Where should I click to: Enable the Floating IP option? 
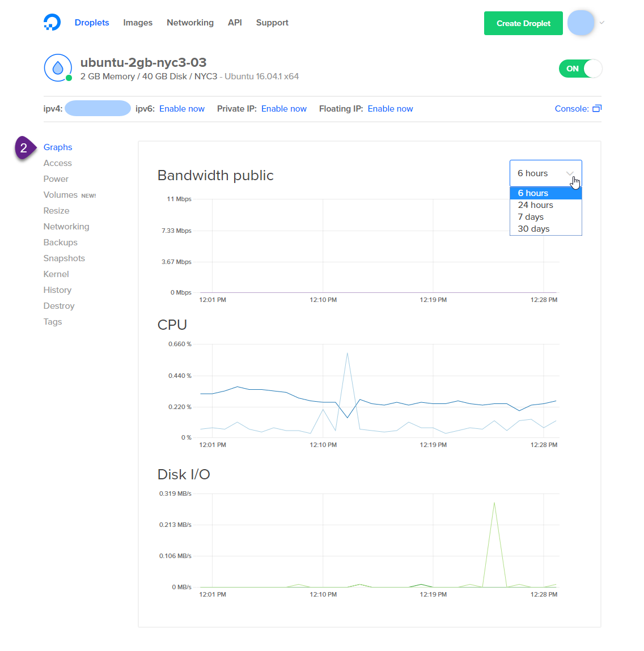[x=390, y=108]
